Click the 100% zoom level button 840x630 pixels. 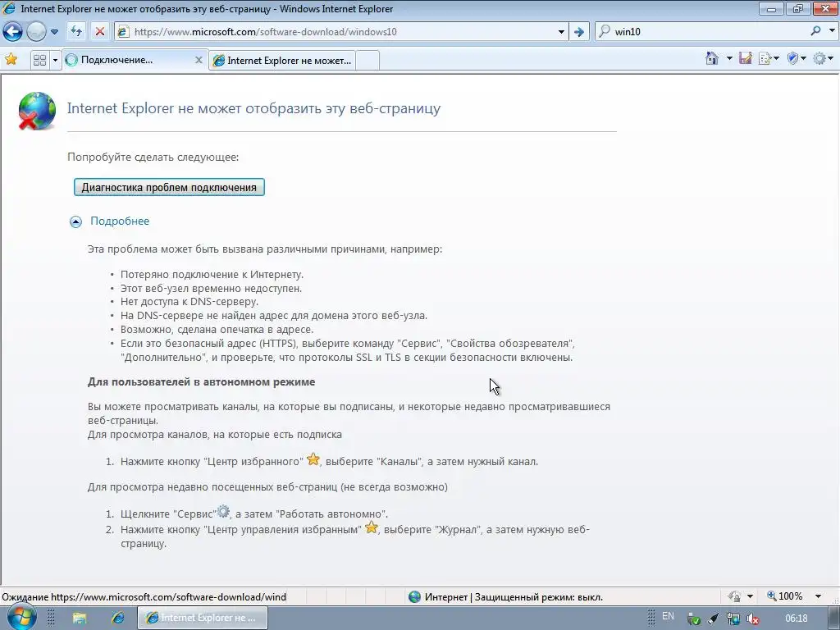pos(785,596)
